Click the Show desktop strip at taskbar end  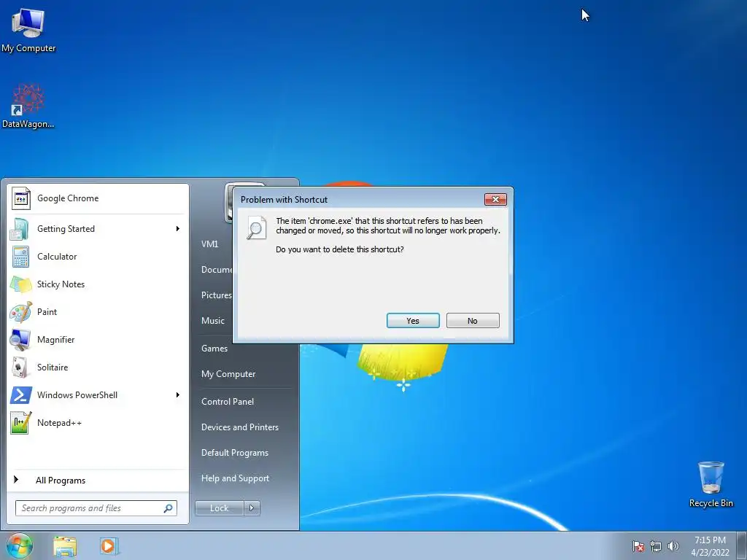click(x=741, y=545)
